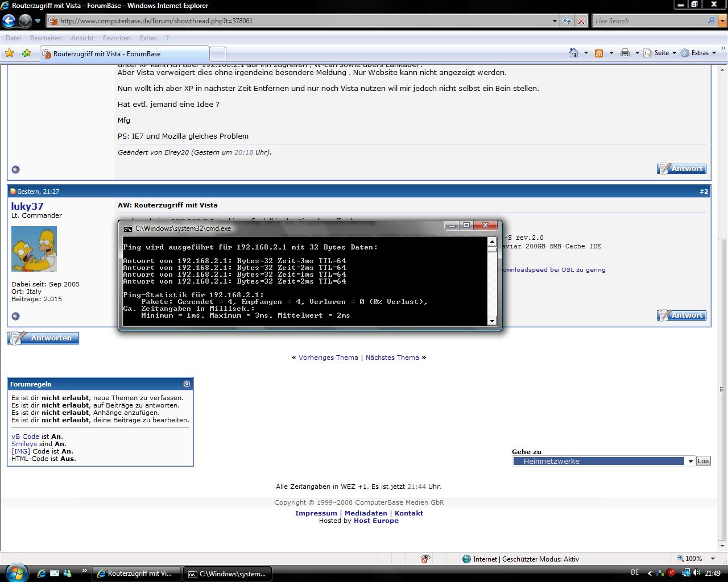Go forward with the browser Forward arrow
This screenshot has width=728, height=582.
click(25, 21)
